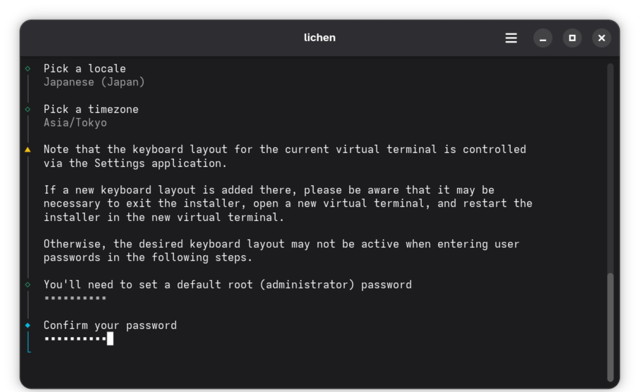Click the Japanese (Japan) locale value
Image resolution: width=640 pixels, height=392 pixels.
coord(94,82)
